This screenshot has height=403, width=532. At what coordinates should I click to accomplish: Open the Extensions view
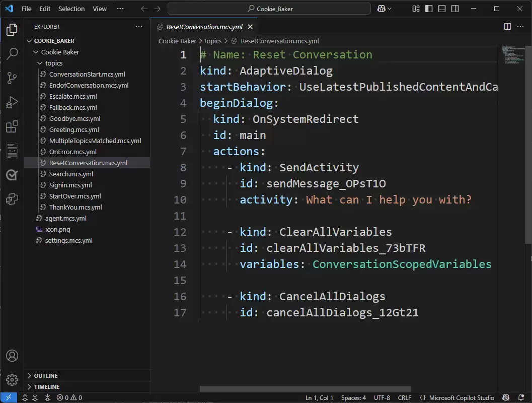13,126
